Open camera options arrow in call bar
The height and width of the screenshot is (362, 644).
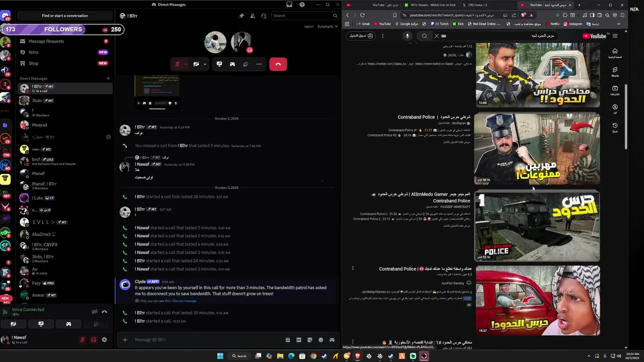click(205, 64)
